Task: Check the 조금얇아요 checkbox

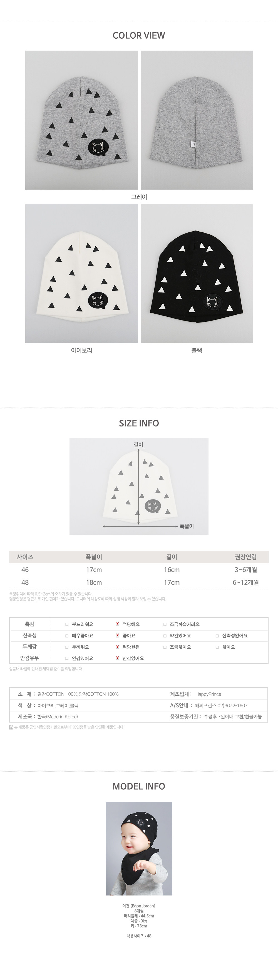Action: click(165, 647)
